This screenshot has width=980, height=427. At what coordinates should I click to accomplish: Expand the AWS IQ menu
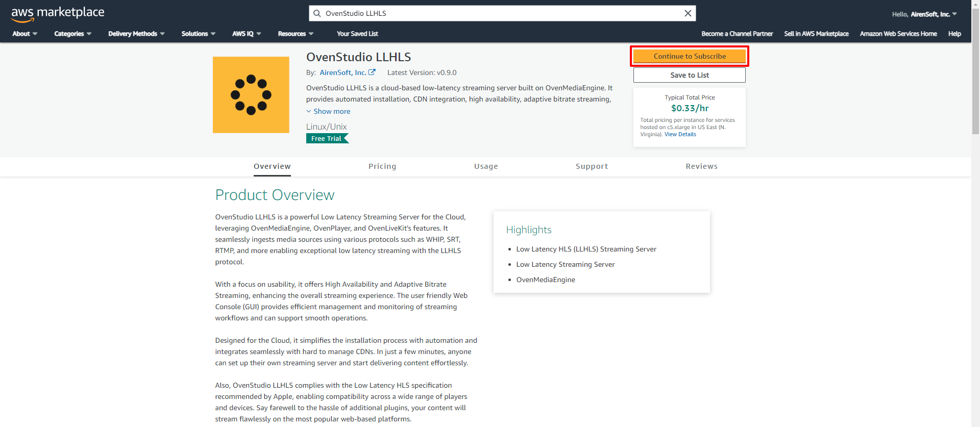click(247, 34)
